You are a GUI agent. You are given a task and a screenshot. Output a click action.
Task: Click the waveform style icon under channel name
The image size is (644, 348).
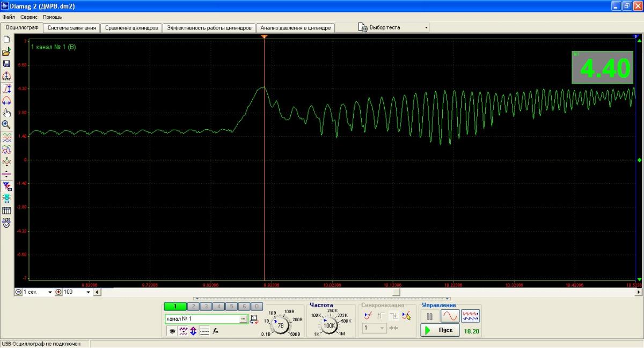(x=183, y=331)
